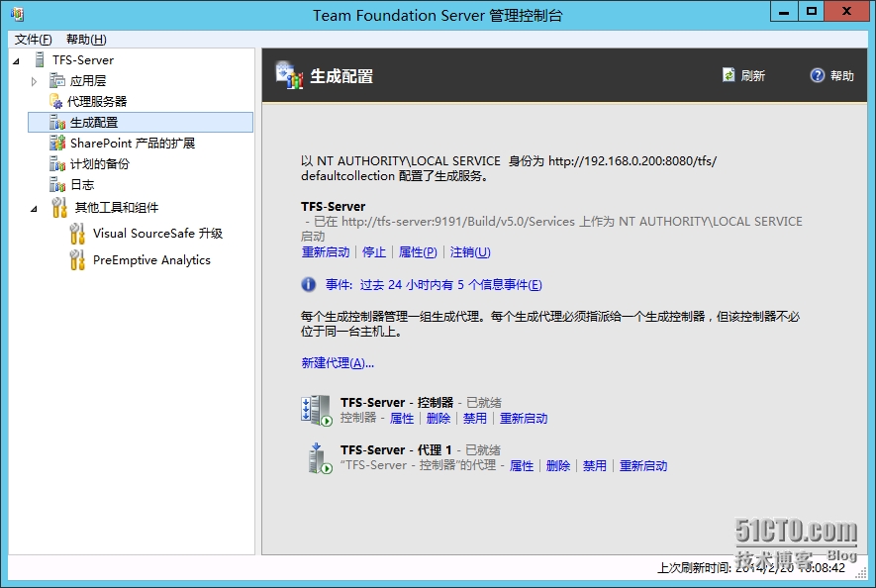The height and width of the screenshot is (588, 876).
Task: Open 属性 for 代理 1
Action: (x=522, y=465)
